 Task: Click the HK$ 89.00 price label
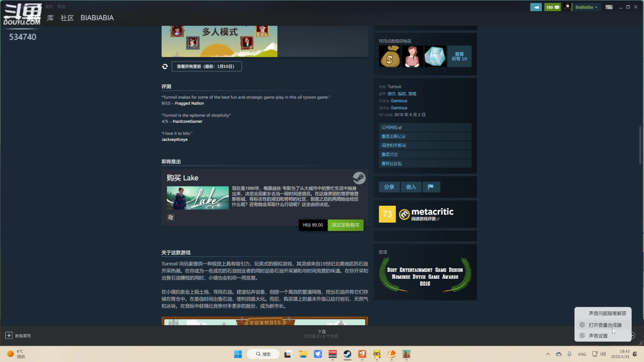pos(313,225)
